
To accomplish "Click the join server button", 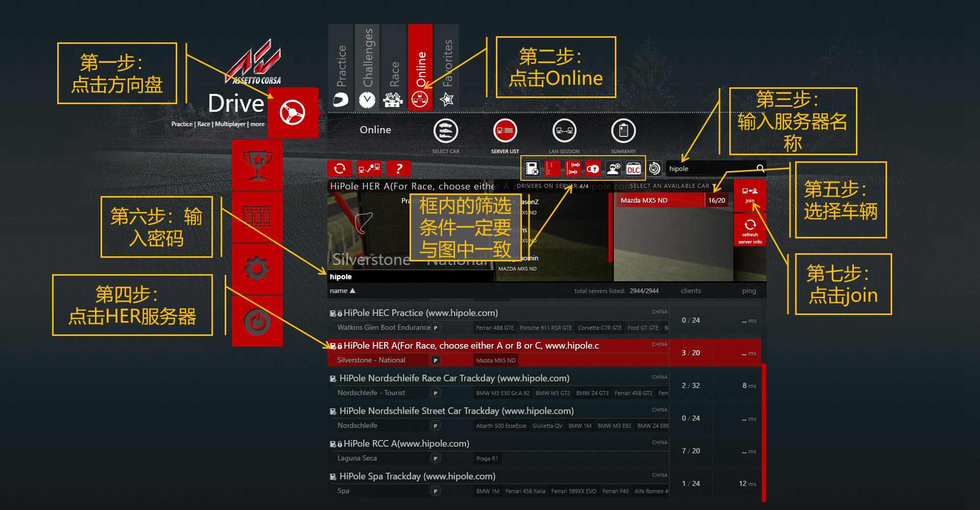I will [x=750, y=195].
